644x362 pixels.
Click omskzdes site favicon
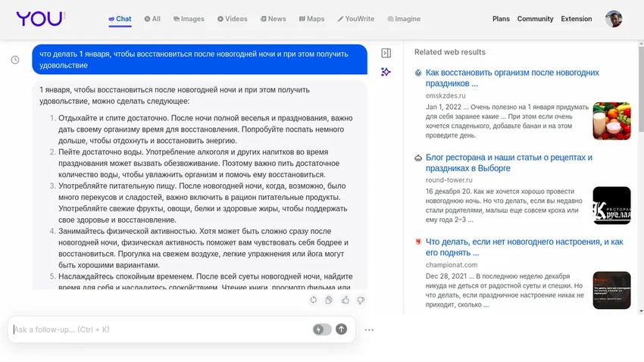click(x=418, y=73)
